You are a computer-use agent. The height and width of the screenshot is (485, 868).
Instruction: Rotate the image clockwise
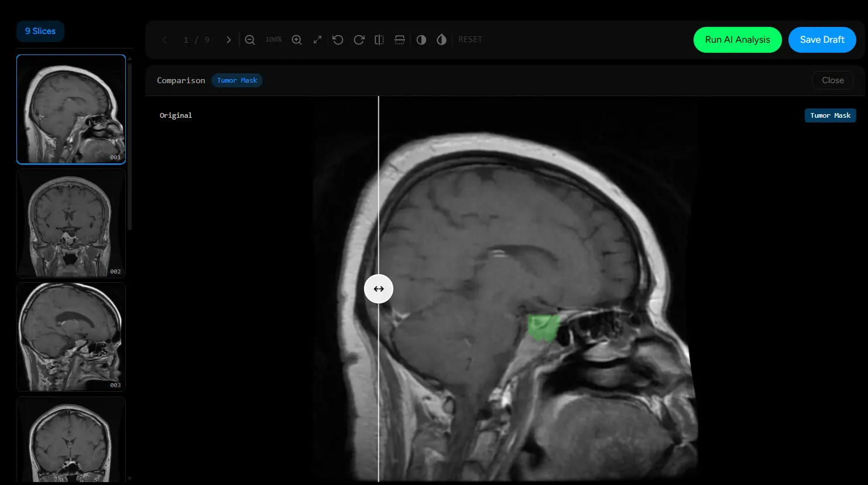click(x=359, y=40)
